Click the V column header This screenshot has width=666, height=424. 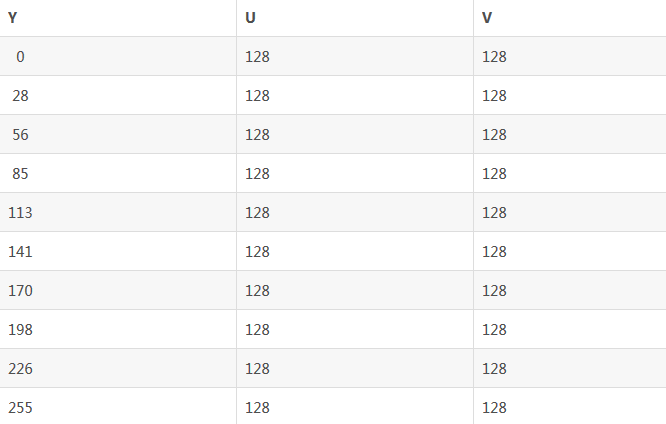[x=487, y=18]
